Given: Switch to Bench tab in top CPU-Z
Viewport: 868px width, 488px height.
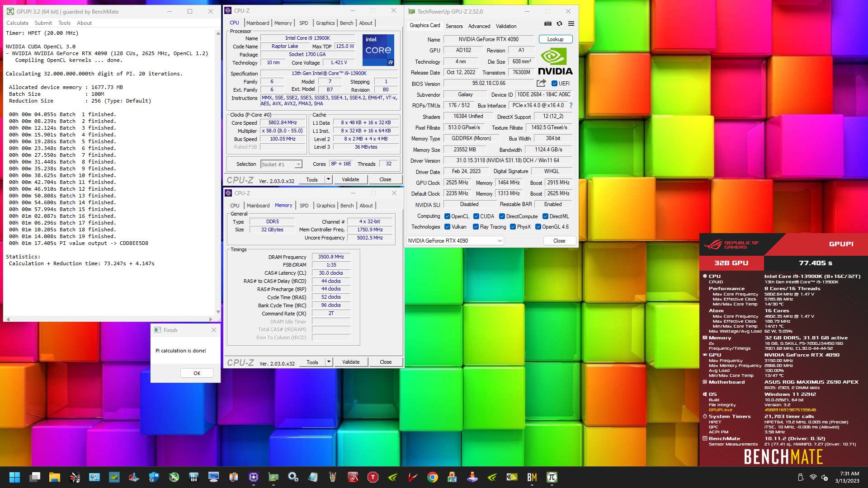Looking at the screenshot, I should pyautogui.click(x=347, y=23).
